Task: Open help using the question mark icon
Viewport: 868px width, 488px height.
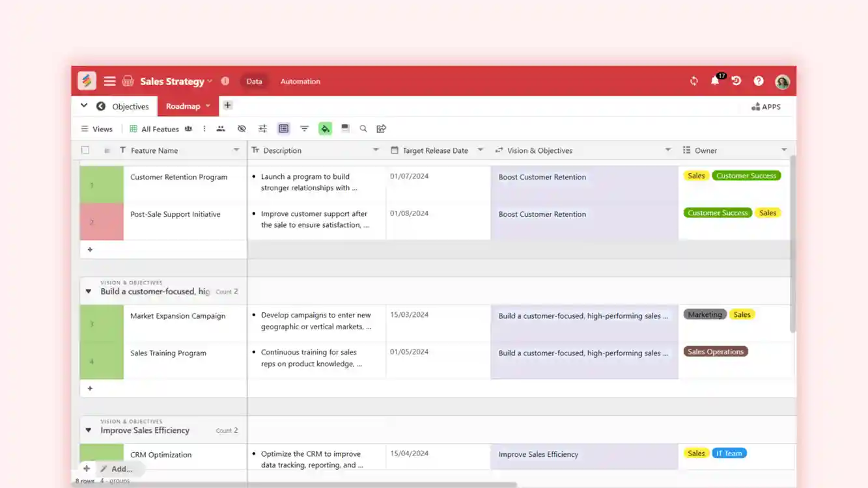Action: [x=758, y=81]
